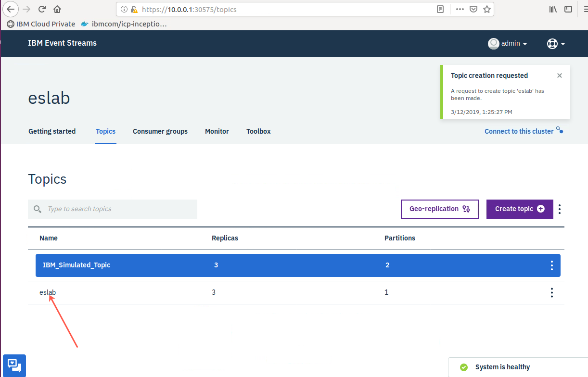
Task: Click the Create topic button
Action: [520, 209]
